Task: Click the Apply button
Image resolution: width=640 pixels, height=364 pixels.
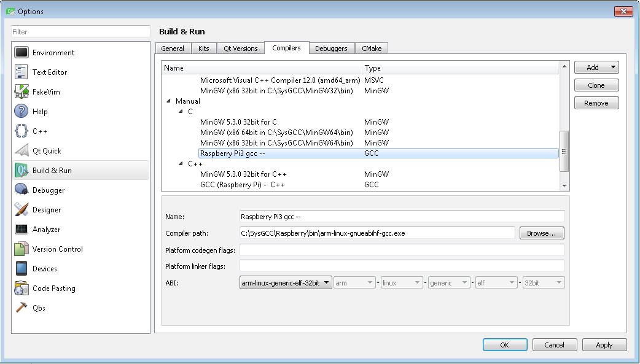Action: 604,345
